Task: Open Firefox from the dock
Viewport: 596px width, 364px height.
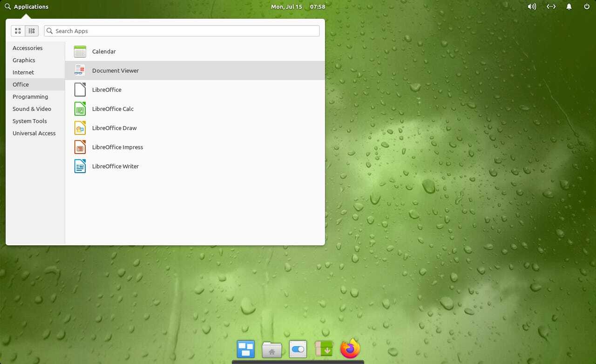Action: pos(350,349)
